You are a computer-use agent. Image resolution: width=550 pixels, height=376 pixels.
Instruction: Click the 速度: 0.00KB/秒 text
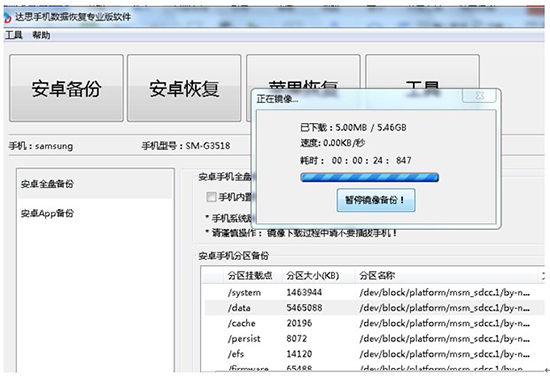[332, 143]
